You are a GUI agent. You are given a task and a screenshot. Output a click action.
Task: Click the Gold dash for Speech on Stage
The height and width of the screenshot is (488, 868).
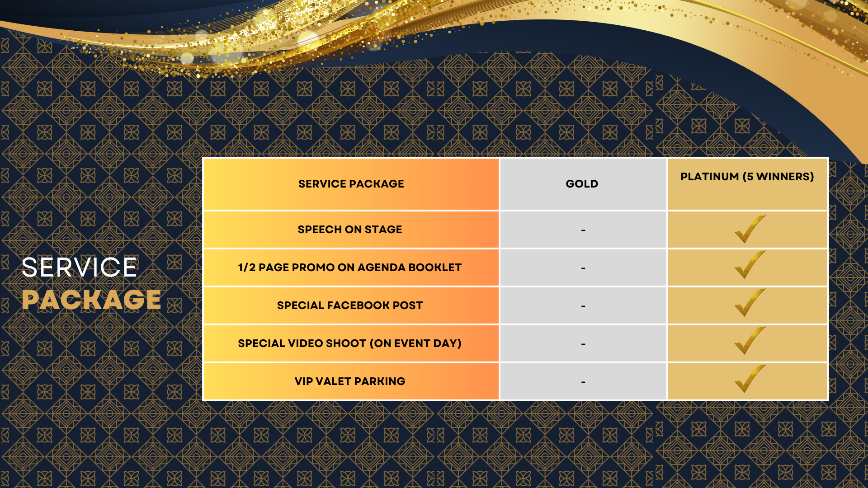(583, 230)
